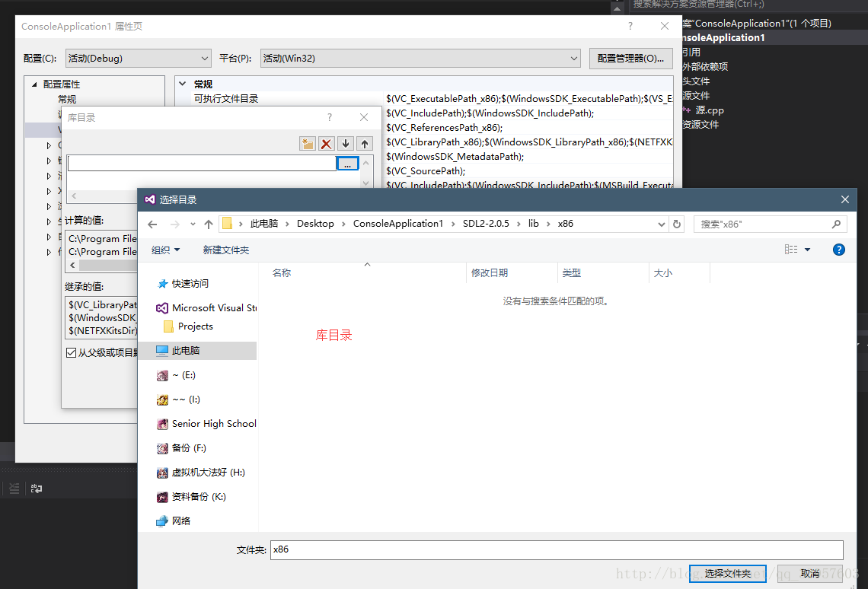Go up one folder level in file dialog
Viewport: 868px width, 589px height.
point(208,224)
